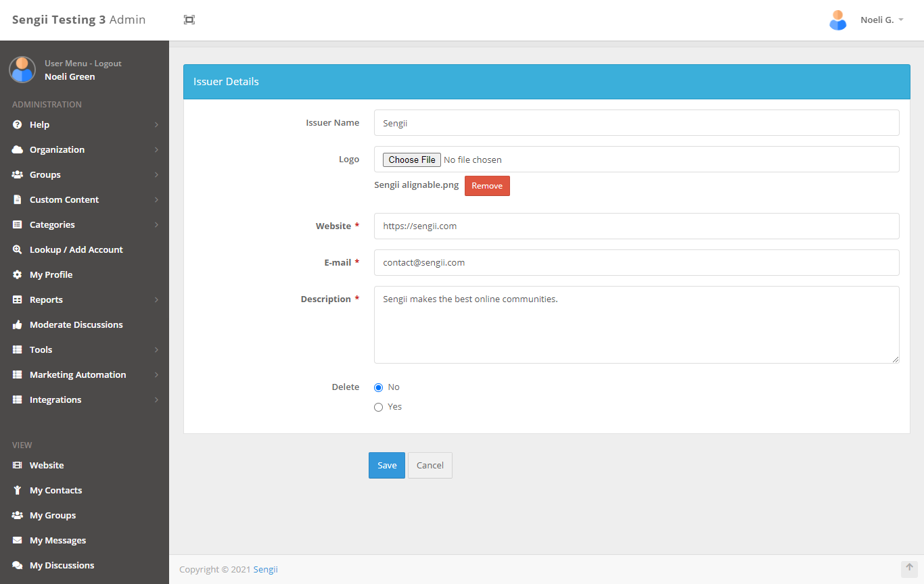Viewport: 924px width, 584px height.
Task: Expand the Groups submenu chevron
Action: pos(156,174)
